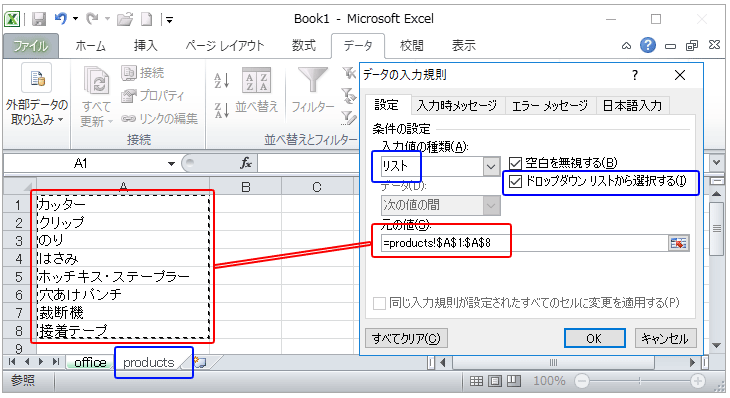Screen dimensions: 730x398
Task: Select cell containing ホッチキス・ステープラー
Action: coord(123,277)
